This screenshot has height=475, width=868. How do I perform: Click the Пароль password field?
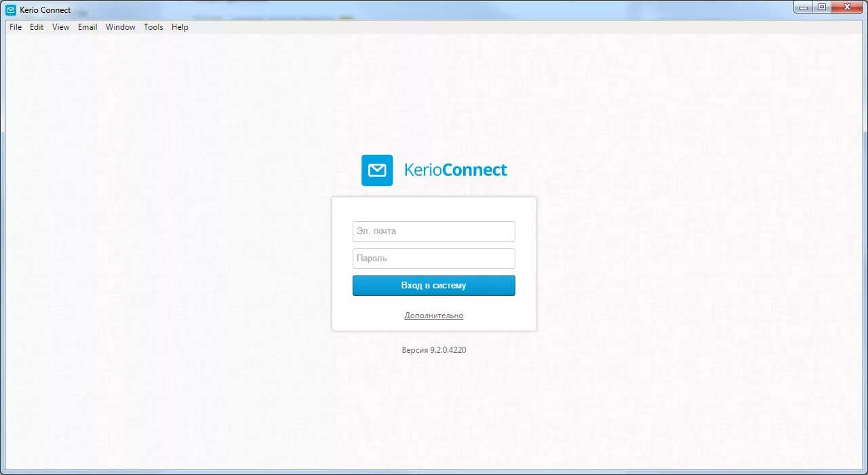pyautogui.click(x=434, y=259)
